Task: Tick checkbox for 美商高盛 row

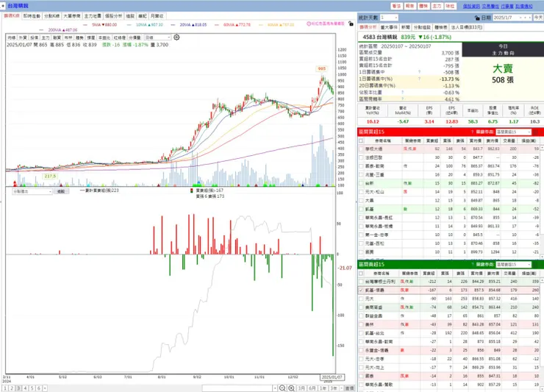Action: click(361, 307)
